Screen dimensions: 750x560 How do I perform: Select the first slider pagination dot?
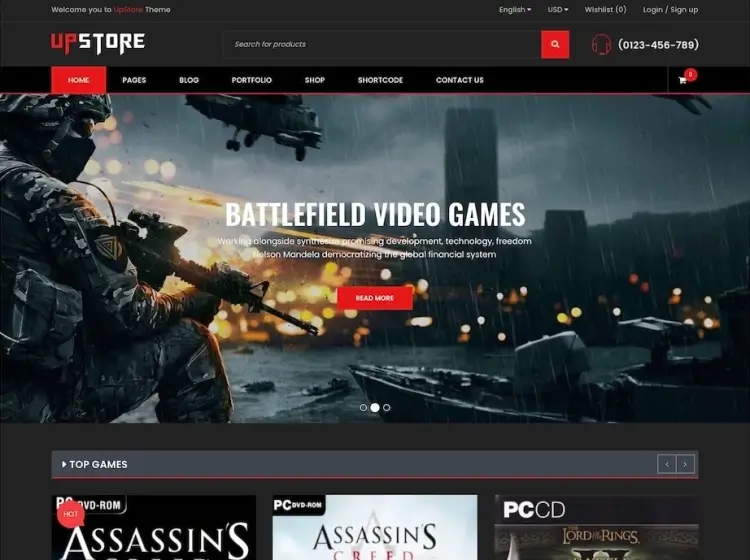point(363,408)
